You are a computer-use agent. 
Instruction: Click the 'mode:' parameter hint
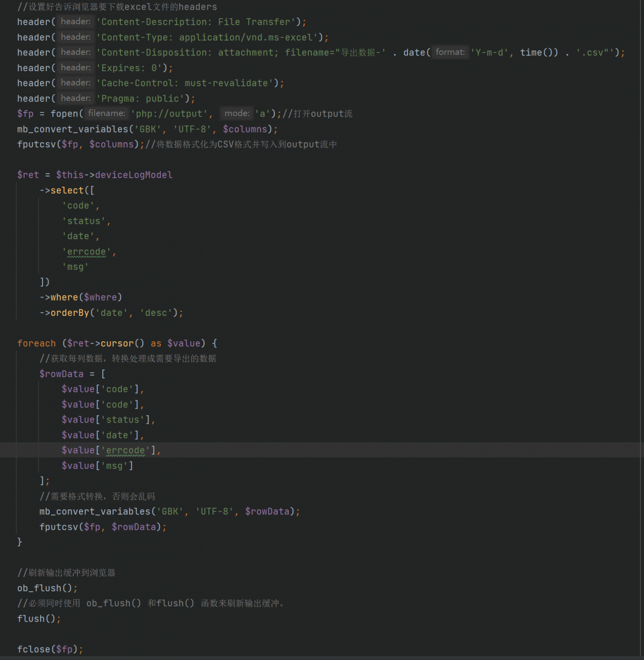[236, 113]
